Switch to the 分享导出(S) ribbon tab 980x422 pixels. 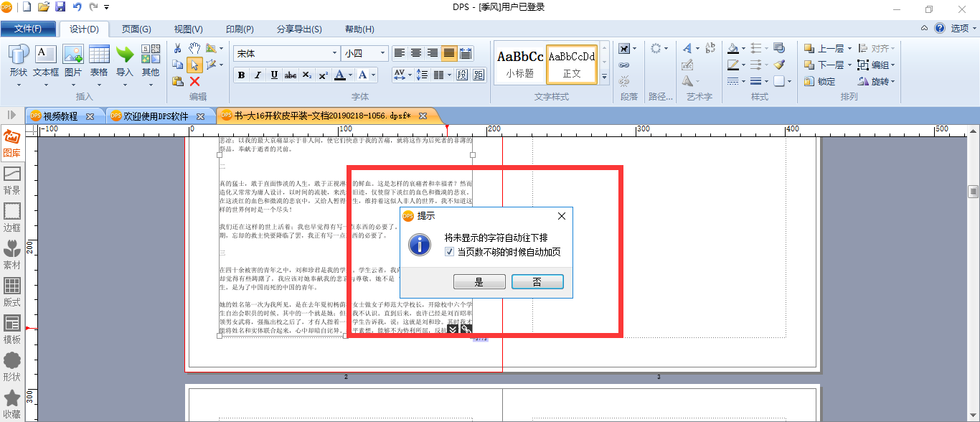(299, 29)
